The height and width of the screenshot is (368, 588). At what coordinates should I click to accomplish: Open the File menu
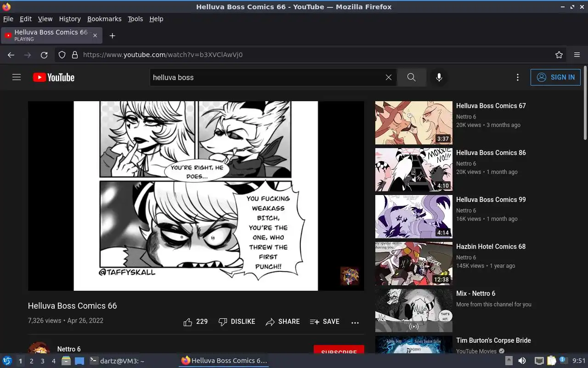[x=8, y=19]
